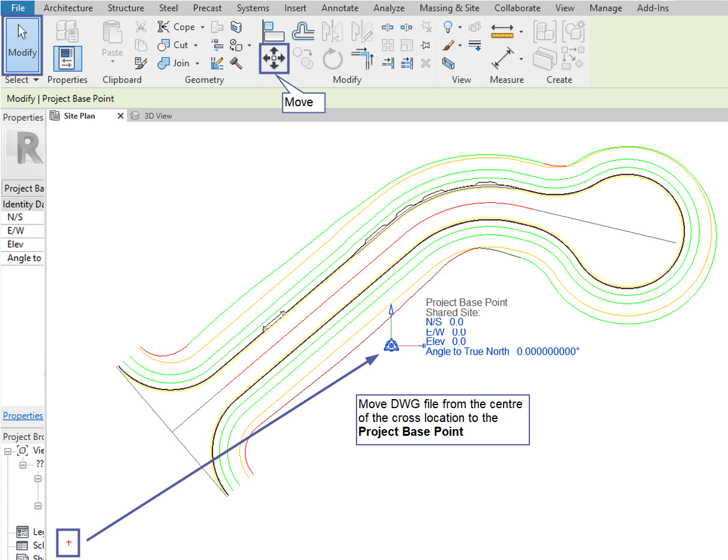Click the Trim/Extend to Corner icon
This screenshot has height=560, width=728.
coord(362,58)
